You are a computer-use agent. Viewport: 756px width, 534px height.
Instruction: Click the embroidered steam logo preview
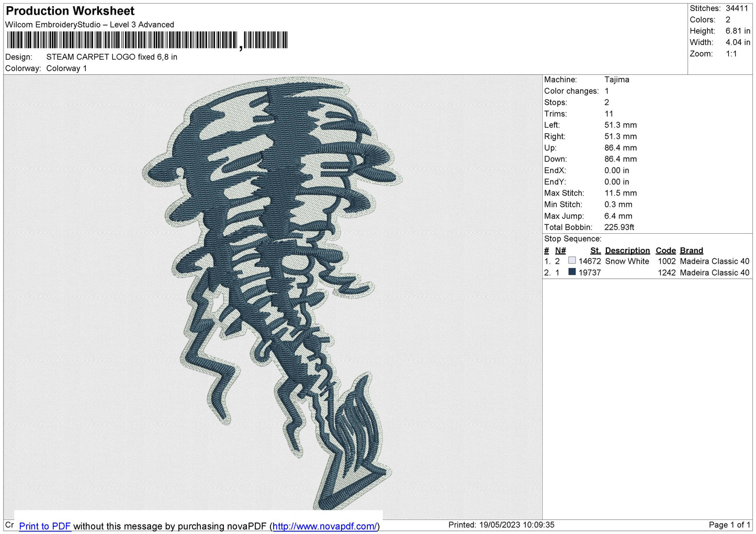273,293
